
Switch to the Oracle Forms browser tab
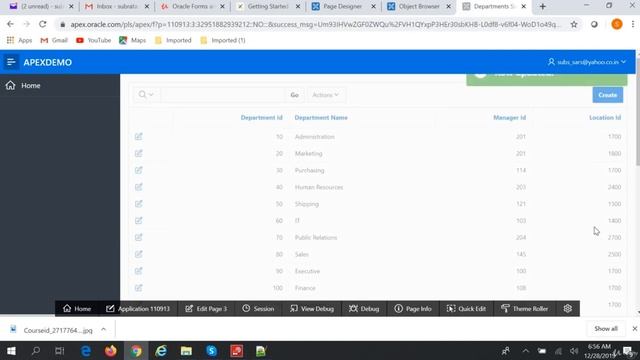point(192,6)
